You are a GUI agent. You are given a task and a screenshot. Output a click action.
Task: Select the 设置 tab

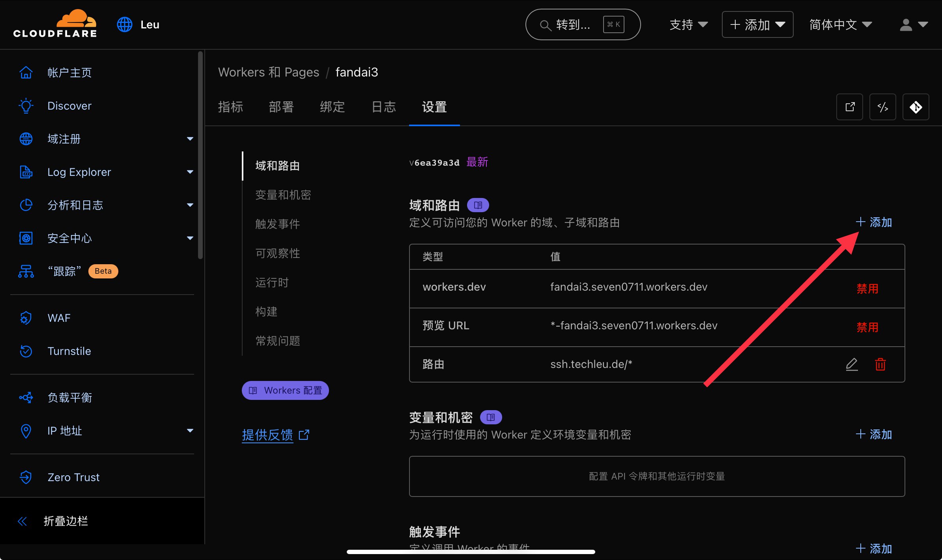(x=434, y=107)
